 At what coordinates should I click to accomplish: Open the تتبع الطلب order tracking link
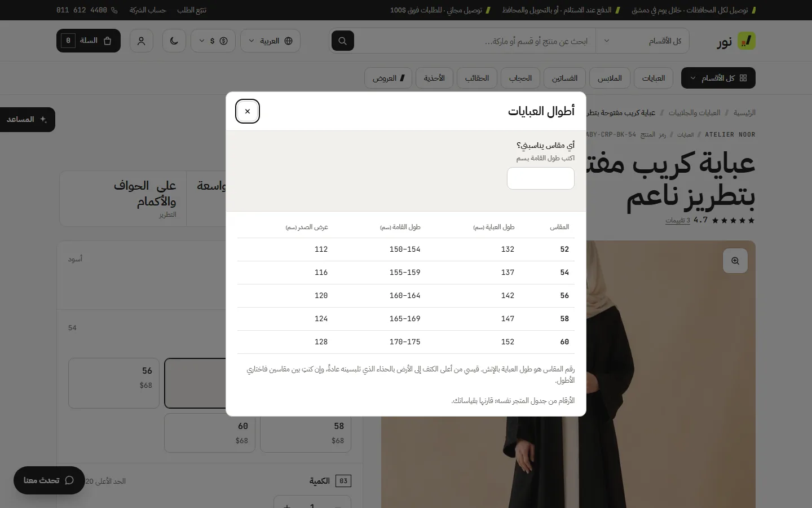[x=192, y=10]
